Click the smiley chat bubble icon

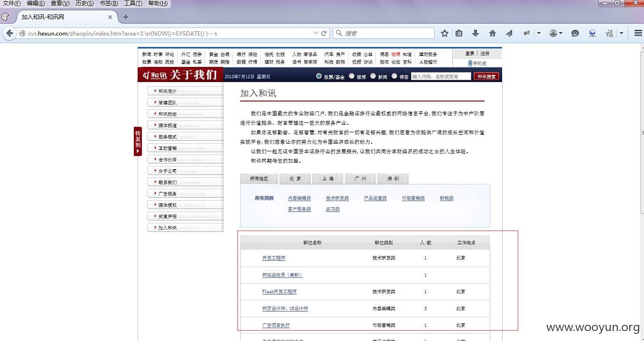click(x=575, y=33)
